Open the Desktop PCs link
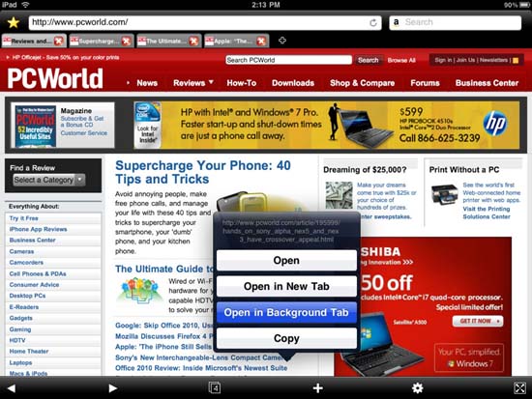The width and height of the screenshot is (532, 399). coord(27,296)
